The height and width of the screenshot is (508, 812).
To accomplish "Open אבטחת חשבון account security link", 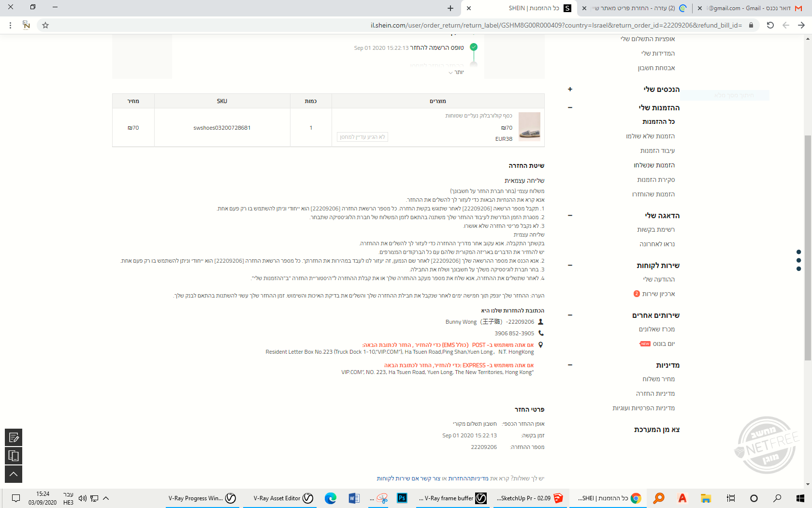I will click(x=656, y=68).
